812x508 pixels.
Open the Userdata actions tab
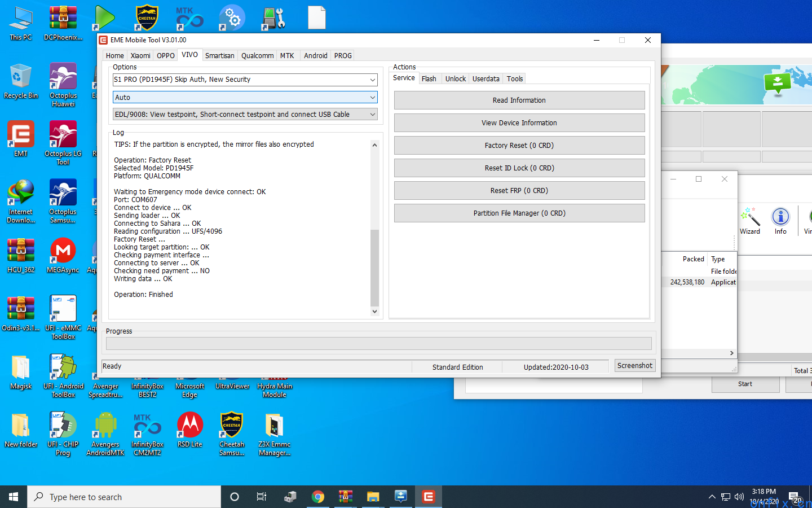tap(486, 78)
